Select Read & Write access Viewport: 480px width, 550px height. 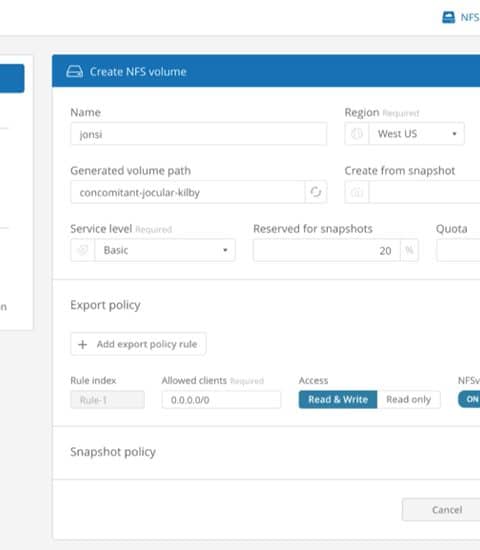tap(338, 400)
